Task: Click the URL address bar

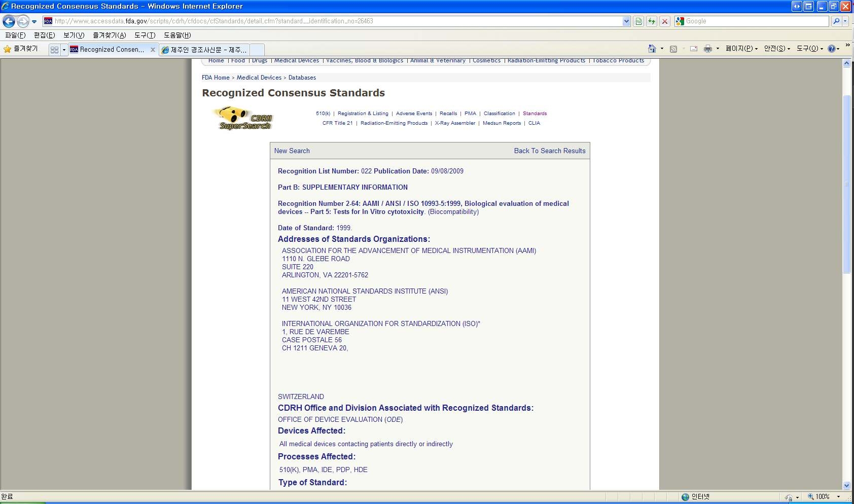Action: 332,21
